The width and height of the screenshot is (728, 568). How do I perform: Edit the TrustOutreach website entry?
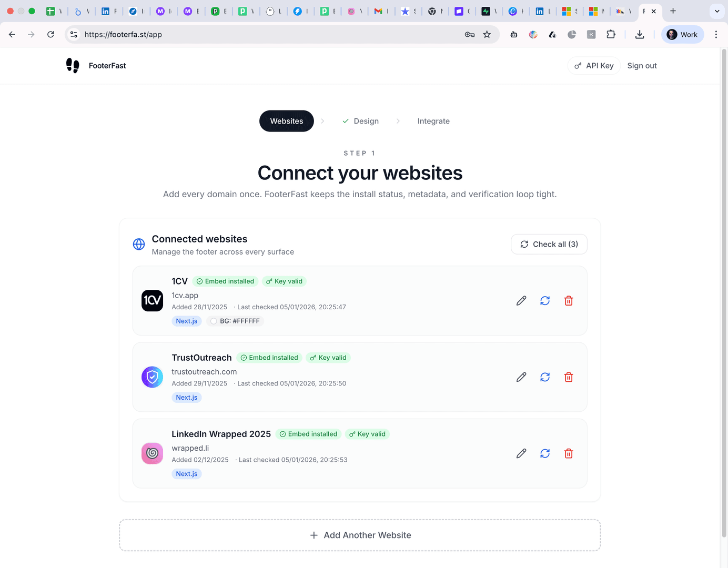point(521,377)
